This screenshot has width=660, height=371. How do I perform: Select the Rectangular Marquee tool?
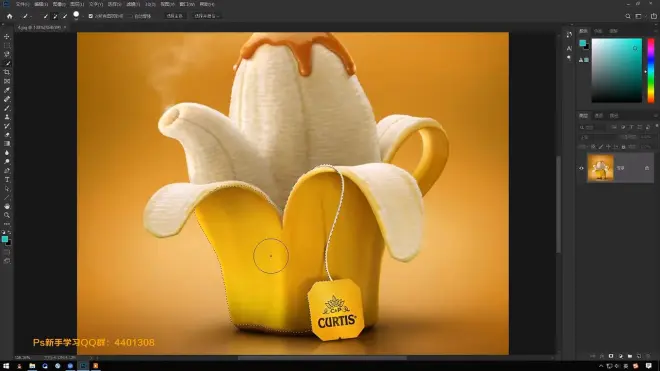click(7, 45)
